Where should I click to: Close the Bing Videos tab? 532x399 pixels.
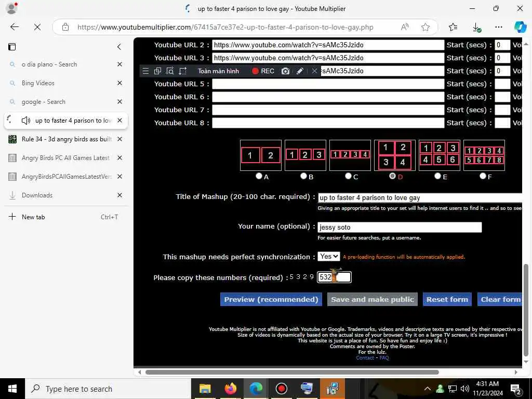click(x=120, y=83)
